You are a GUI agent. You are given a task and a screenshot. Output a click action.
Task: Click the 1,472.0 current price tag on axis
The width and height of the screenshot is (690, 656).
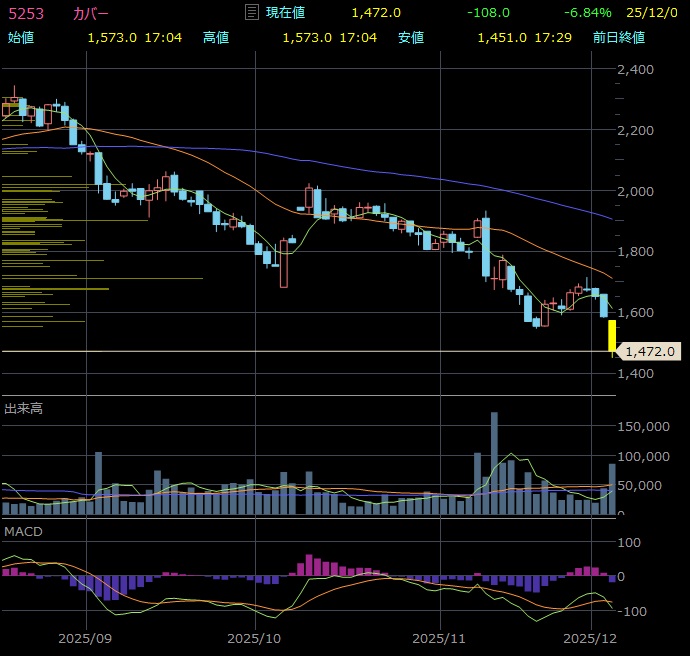pyautogui.click(x=651, y=351)
